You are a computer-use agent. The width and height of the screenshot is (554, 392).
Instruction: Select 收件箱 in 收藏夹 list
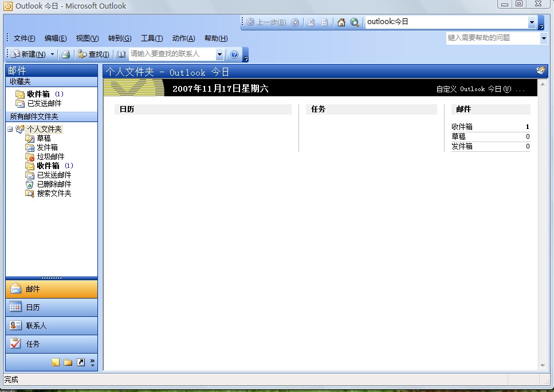[39, 94]
